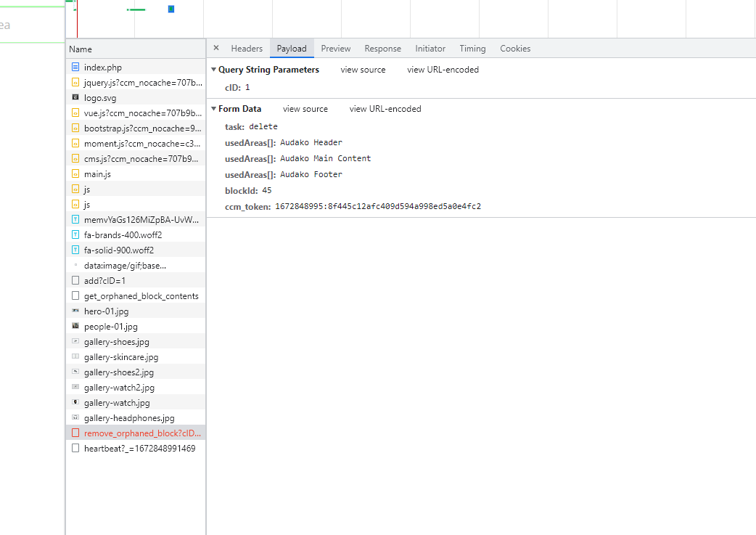
Task: Click the image icon for logo.svg
Action: (x=75, y=97)
